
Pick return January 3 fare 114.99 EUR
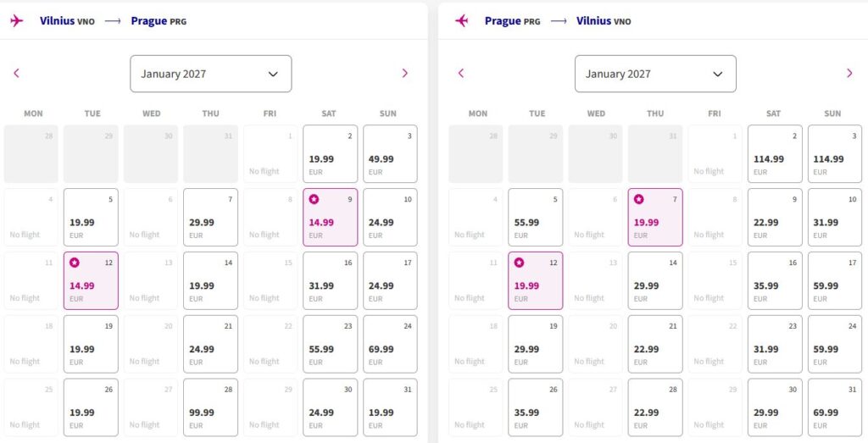point(834,154)
